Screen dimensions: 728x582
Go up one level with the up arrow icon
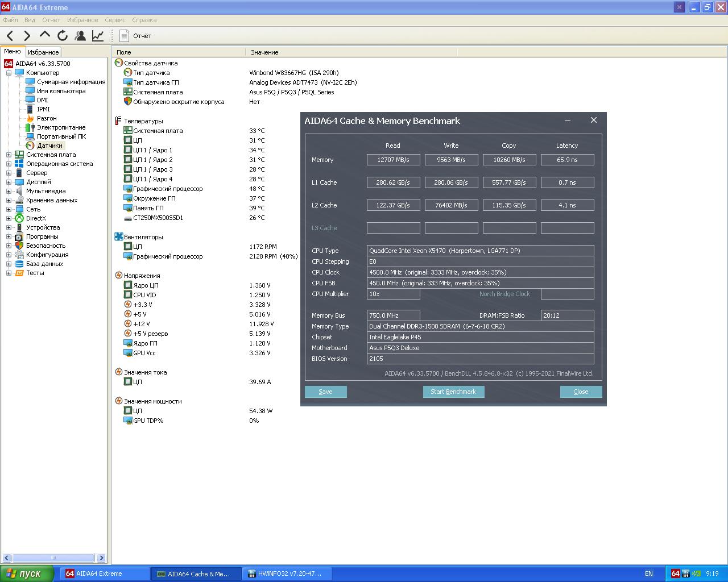[44, 35]
